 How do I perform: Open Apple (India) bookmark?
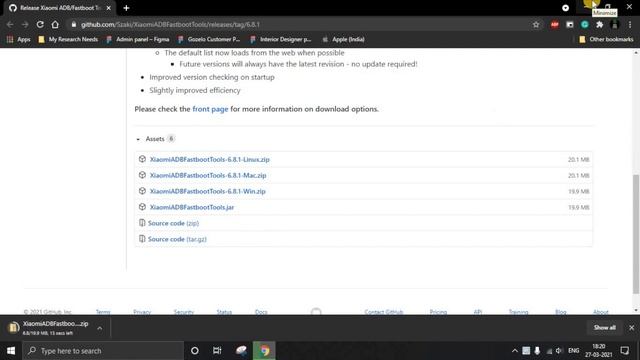pos(343,40)
